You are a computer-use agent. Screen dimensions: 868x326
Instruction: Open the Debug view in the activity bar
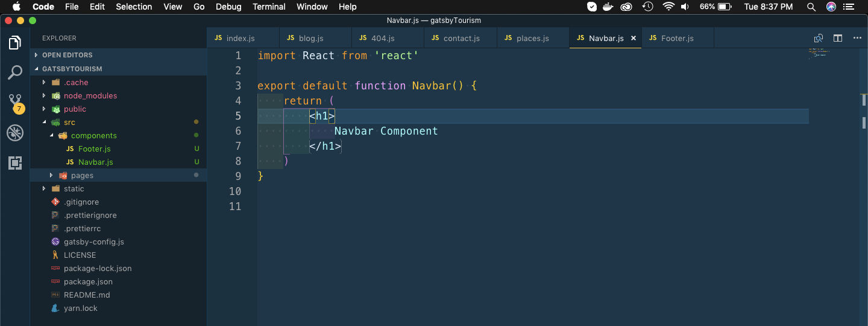pos(15,133)
